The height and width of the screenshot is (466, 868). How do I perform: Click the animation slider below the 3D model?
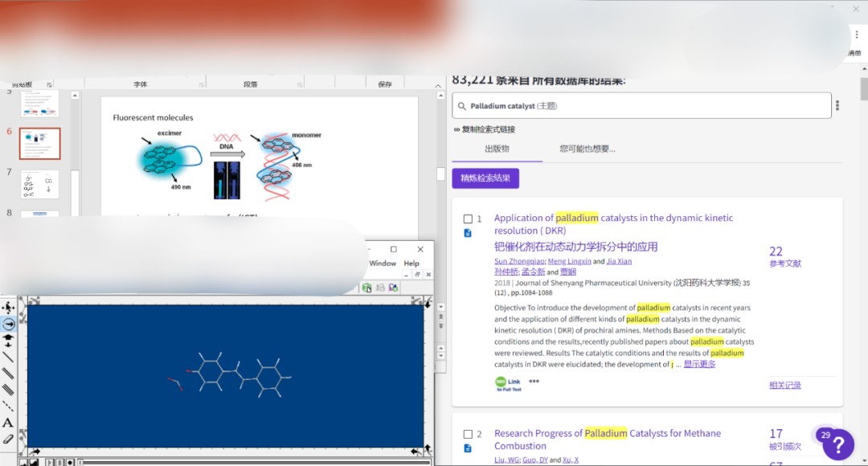click(x=241, y=462)
